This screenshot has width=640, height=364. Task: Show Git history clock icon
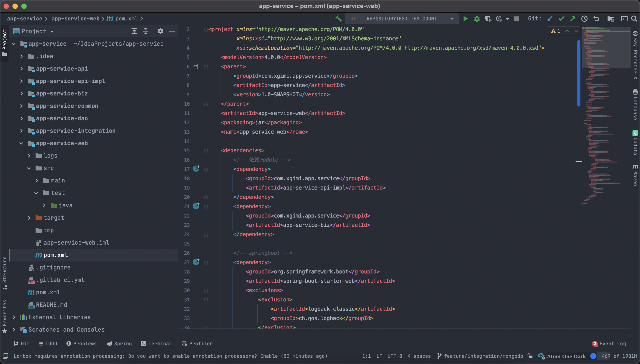584,19
